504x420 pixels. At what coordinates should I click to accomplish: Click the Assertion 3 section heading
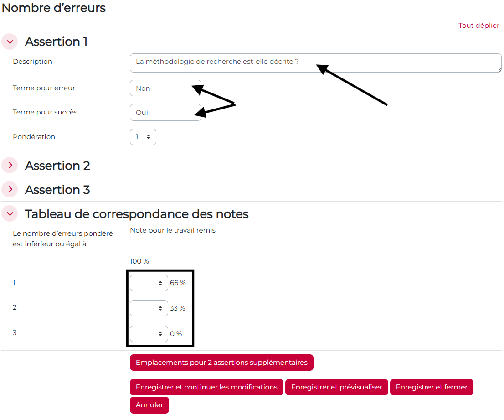coord(57,190)
